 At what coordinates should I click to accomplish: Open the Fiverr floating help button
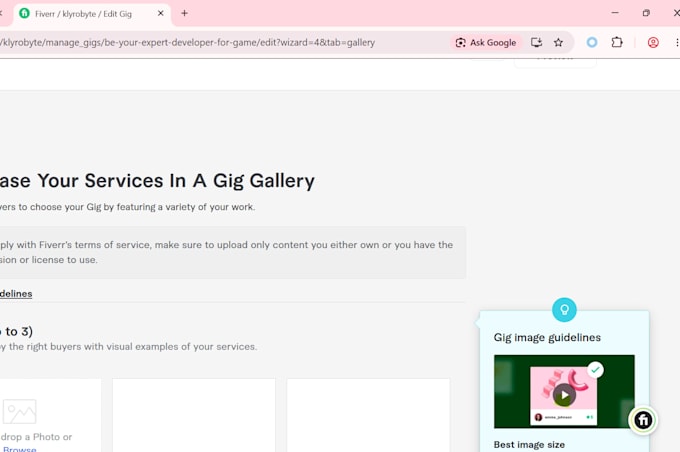click(643, 419)
